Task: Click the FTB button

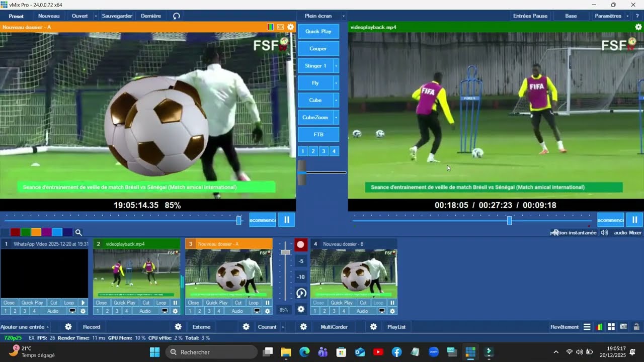Action: [x=318, y=134]
